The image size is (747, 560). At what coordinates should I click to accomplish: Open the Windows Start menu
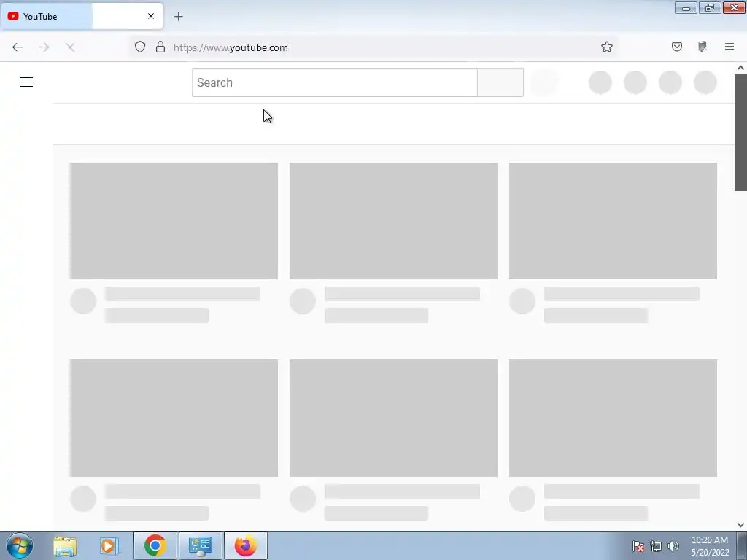tap(20, 545)
